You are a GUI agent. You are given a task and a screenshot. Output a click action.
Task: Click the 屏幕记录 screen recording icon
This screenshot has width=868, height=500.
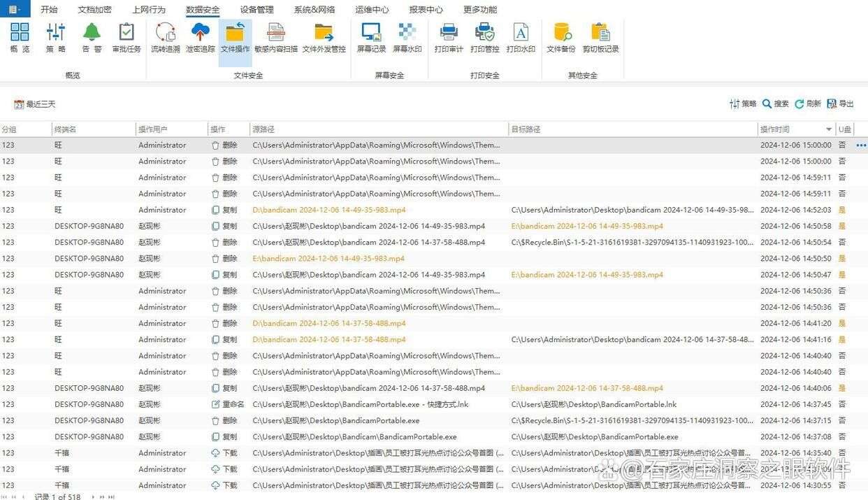pos(371,36)
